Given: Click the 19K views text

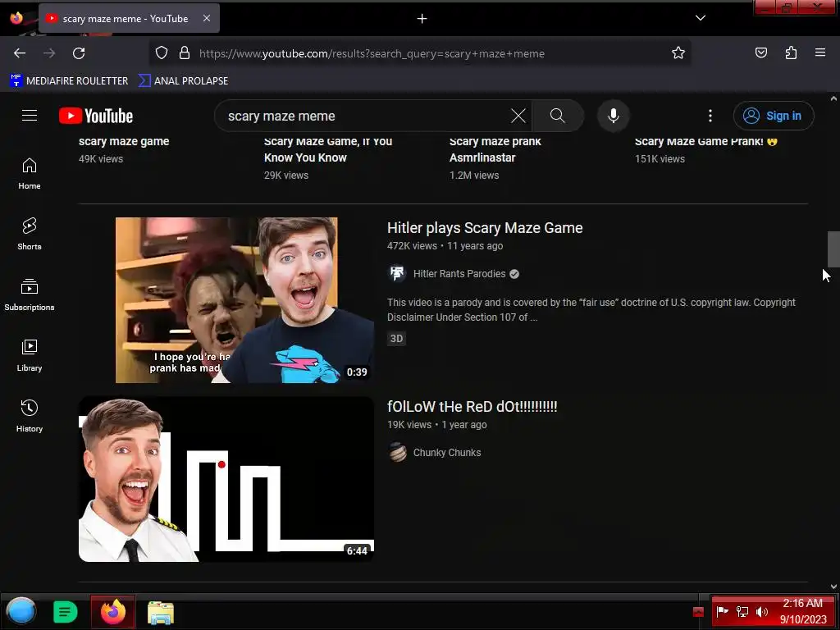Looking at the screenshot, I should pos(409,425).
